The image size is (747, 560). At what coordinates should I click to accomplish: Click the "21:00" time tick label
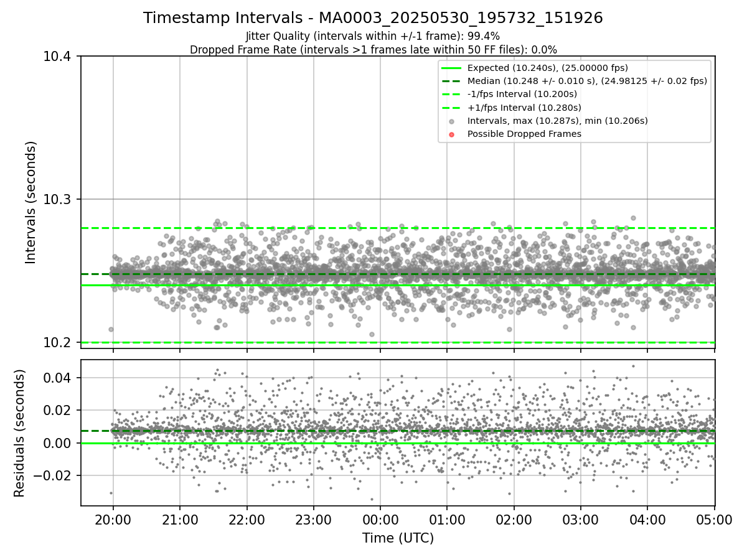tap(180, 519)
